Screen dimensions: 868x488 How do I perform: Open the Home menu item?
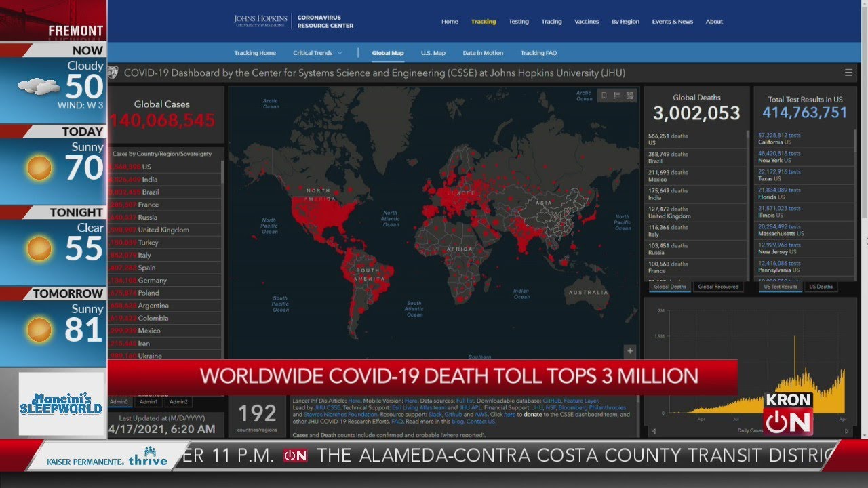pyautogui.click(x=450, y=22)
